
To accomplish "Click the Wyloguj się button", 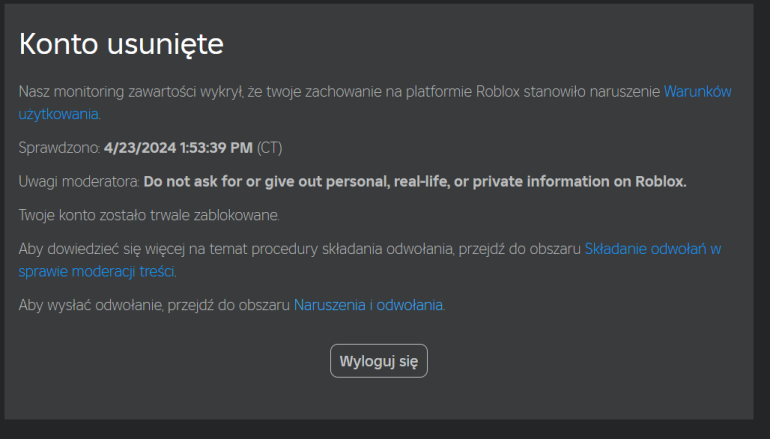I will point(379,361).
